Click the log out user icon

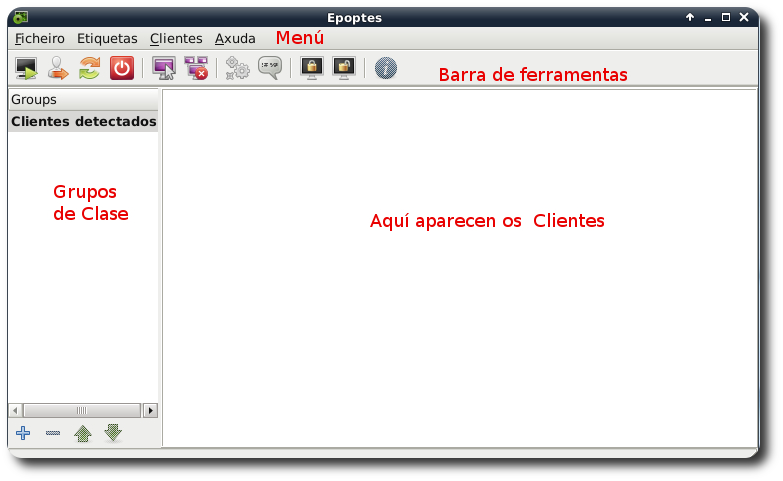pyautogui.click(x=58, y=68)
